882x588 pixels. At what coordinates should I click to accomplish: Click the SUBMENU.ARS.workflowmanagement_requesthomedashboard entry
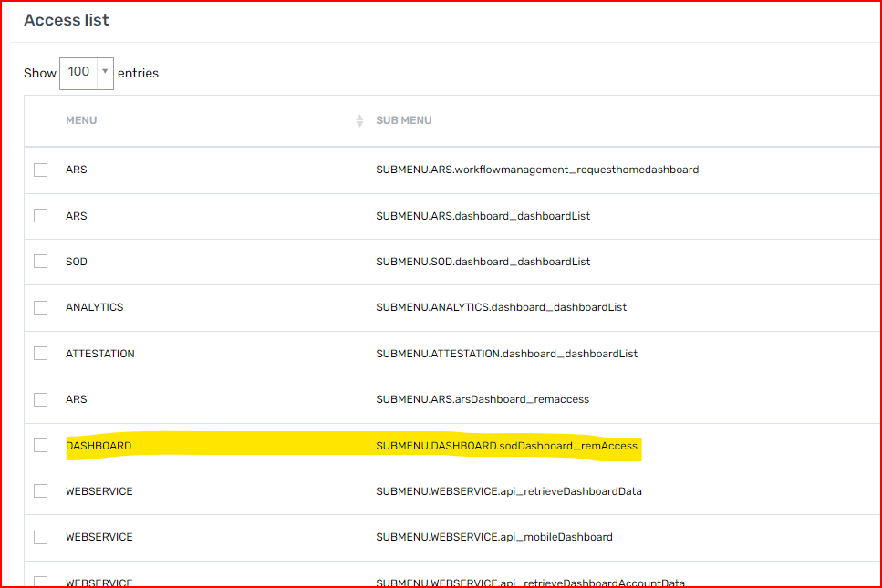click(x=537, y=169)
